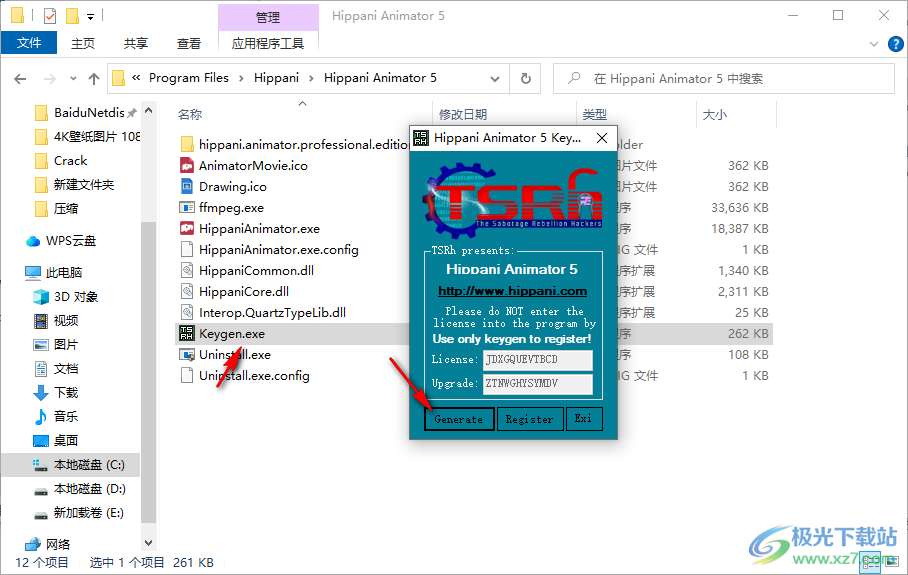Refresh the current folder
Viewport: 908px width, 575px height.
[525, 79]
